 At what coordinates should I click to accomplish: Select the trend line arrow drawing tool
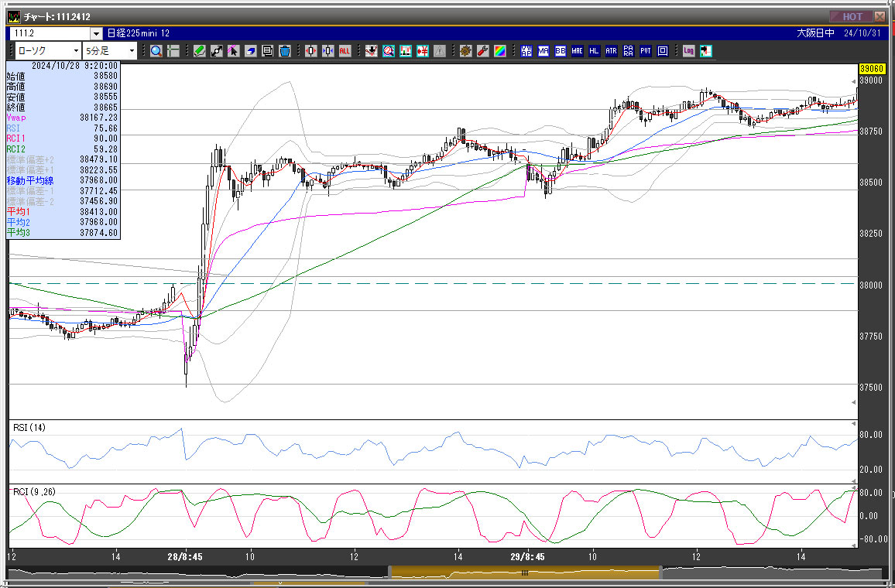point(216,51)
